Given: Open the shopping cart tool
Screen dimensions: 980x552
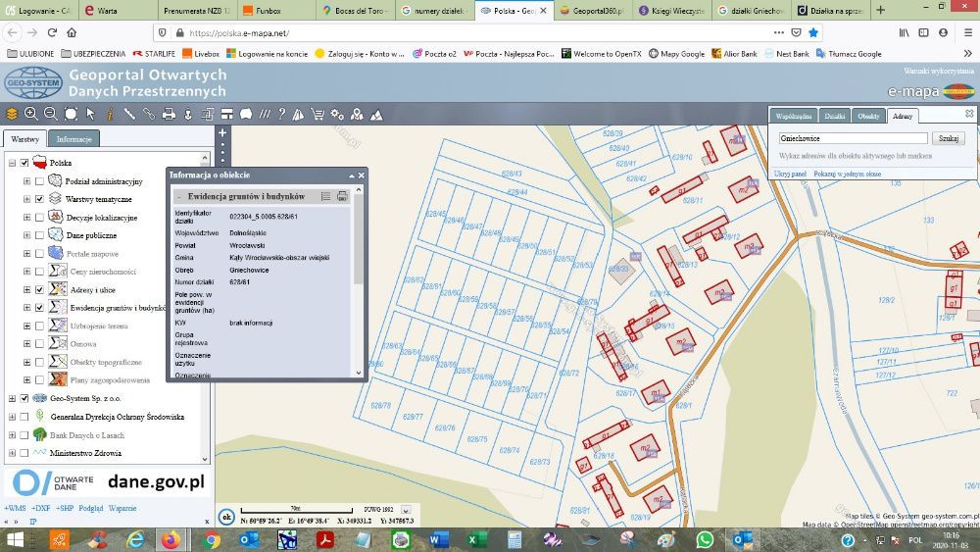Looking at the screenshot, I should coord(318,114).
